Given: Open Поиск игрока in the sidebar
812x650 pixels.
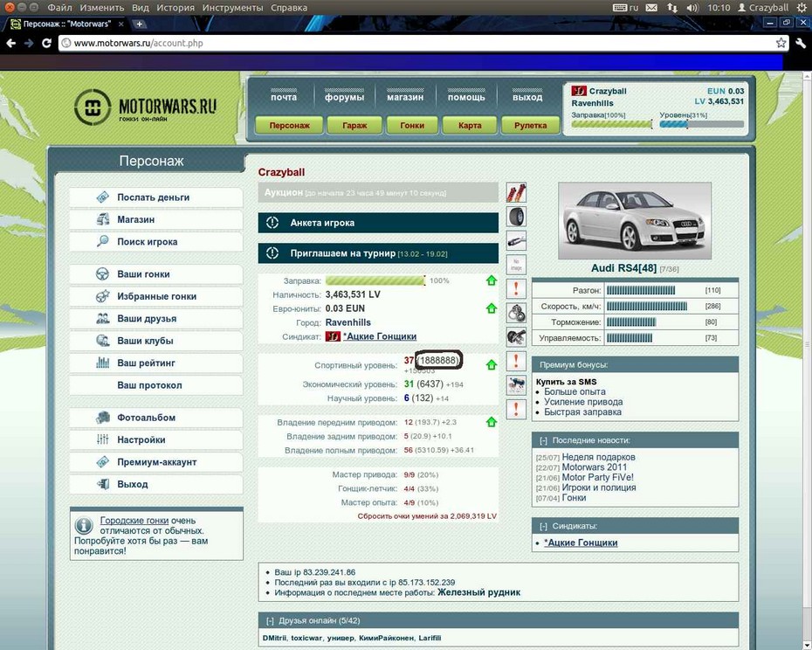Looking at the screenshot, I should 156,242.
